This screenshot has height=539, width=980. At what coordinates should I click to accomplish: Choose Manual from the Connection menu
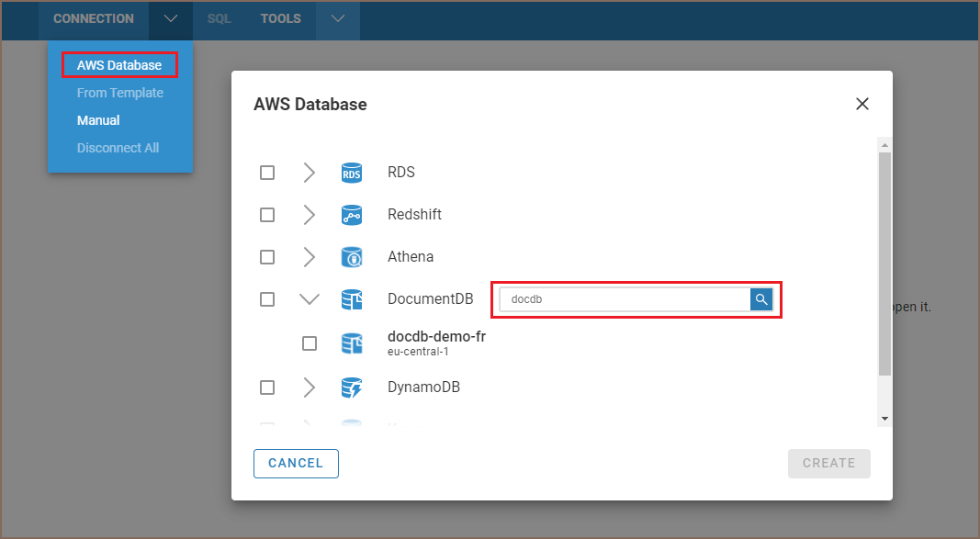pyautogui.click(x=98, y=120)
